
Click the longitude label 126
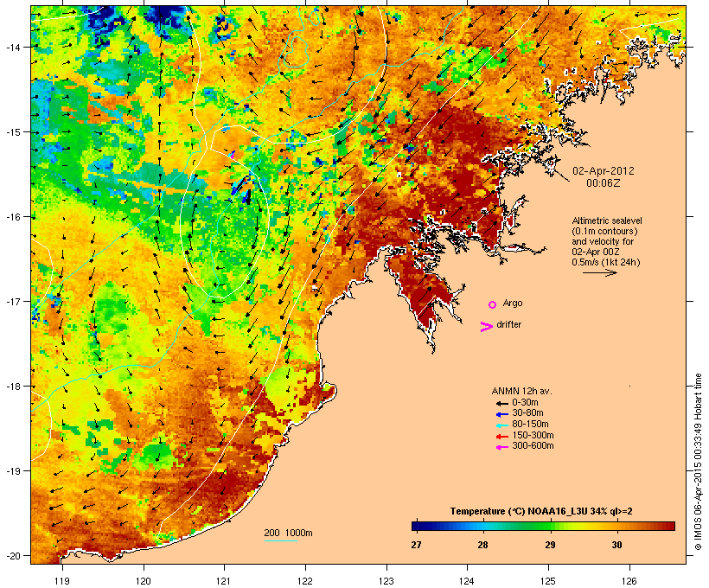(x=629, y=581)
